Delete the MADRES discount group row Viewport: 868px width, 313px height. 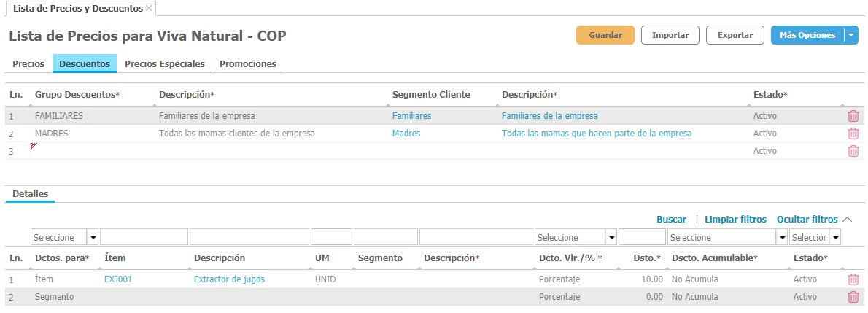coord(853,134)
